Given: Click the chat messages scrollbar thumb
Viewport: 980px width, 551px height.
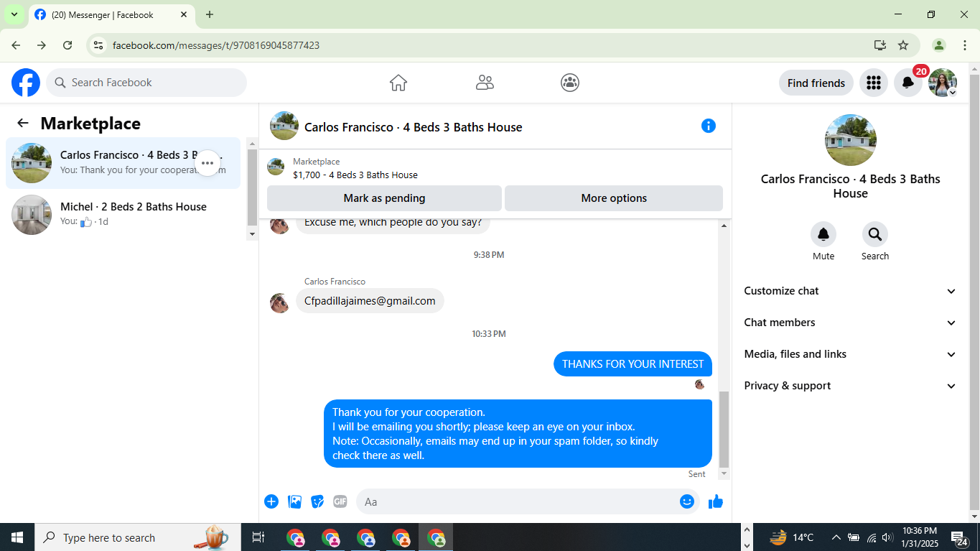Looking at the screenshot, I should point(724,430).
